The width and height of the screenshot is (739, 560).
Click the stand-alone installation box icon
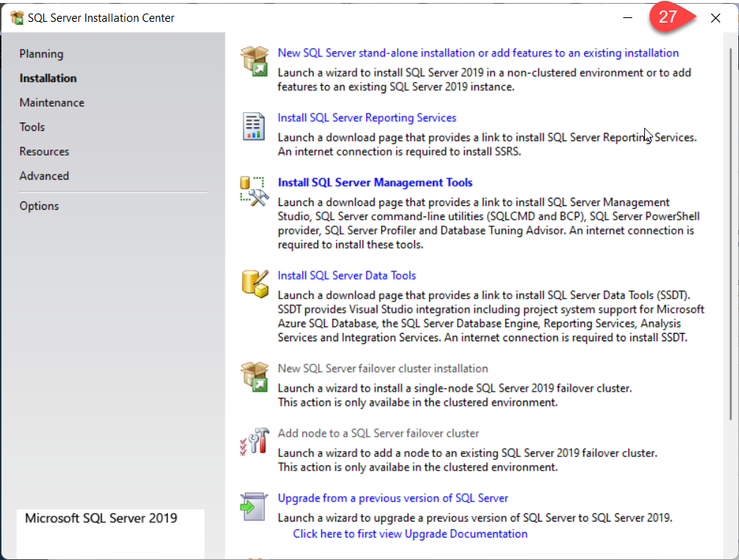[255, 62]
